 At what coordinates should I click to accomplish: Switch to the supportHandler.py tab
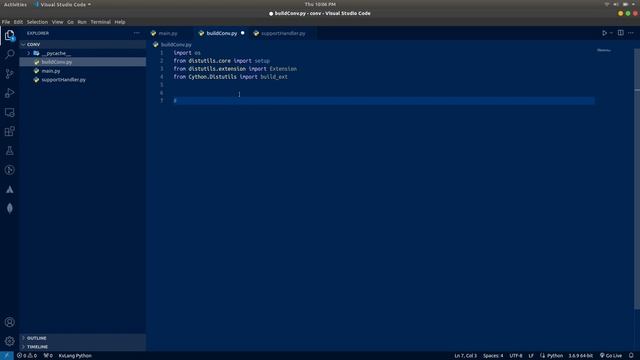(x=282, y=33)
